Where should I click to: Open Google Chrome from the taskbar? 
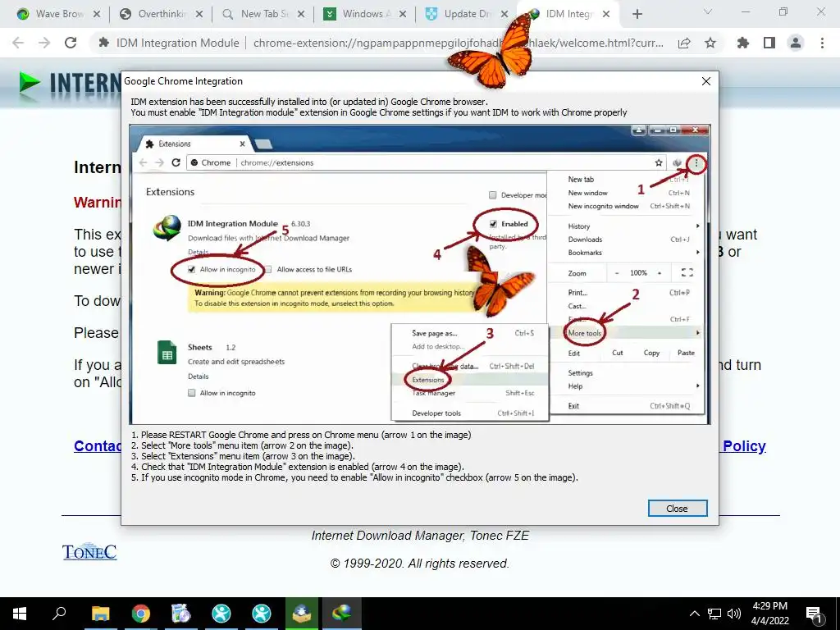coord(140,614)
